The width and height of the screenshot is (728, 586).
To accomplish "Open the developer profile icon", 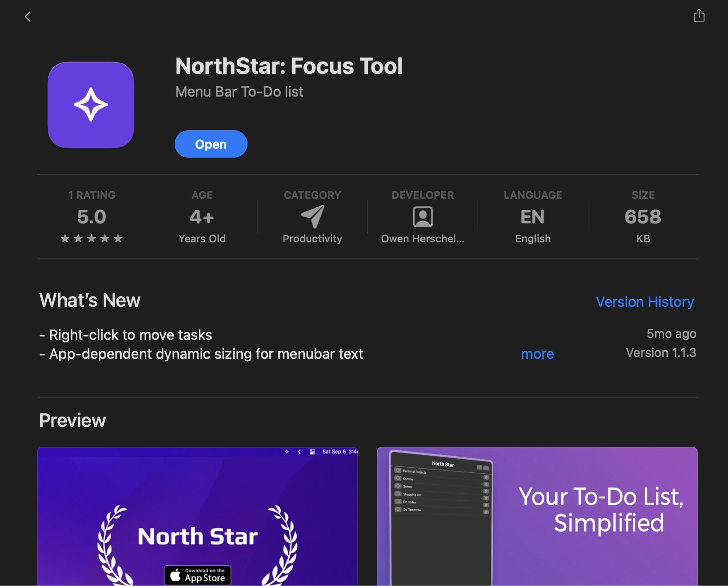I will (x=423, y=217).
